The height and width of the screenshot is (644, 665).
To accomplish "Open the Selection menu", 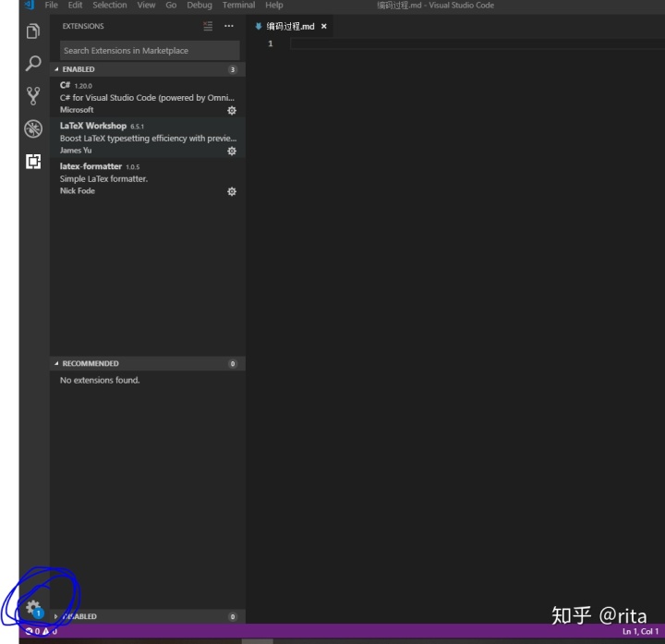I will [x=110, y=6].
